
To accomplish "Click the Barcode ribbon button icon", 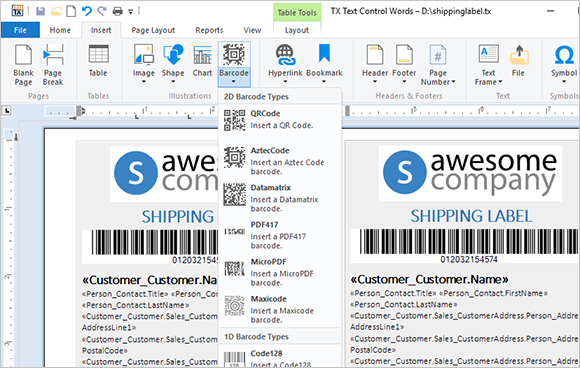I will click(x=234, y=55).
